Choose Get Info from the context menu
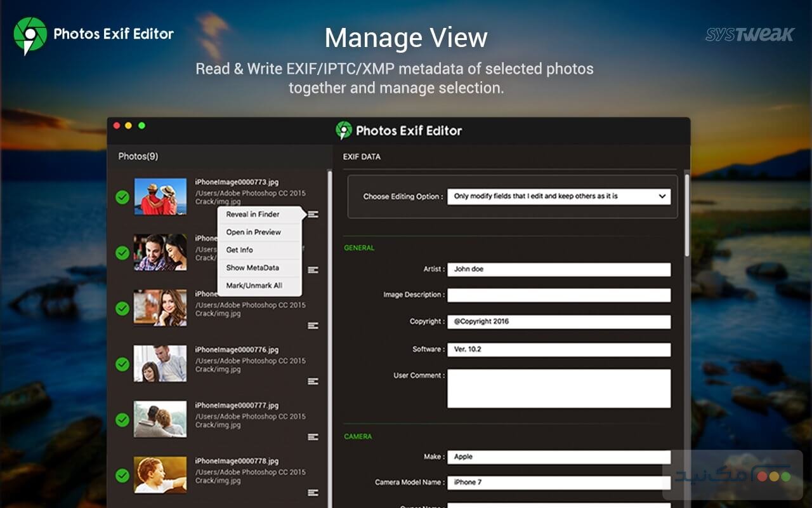Viewport: 812px width, 508px height. coord(240,250)
